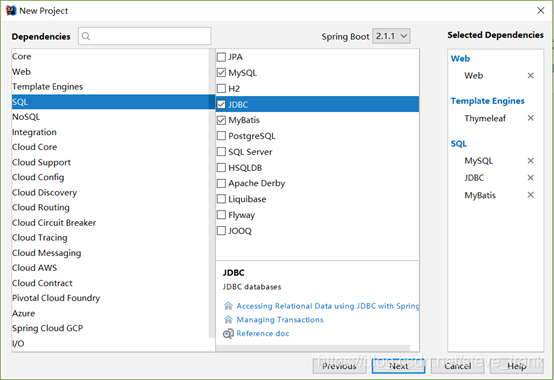
Task: Click Thymeleaf in Selected Dependencies
Action: click(485, 118)
